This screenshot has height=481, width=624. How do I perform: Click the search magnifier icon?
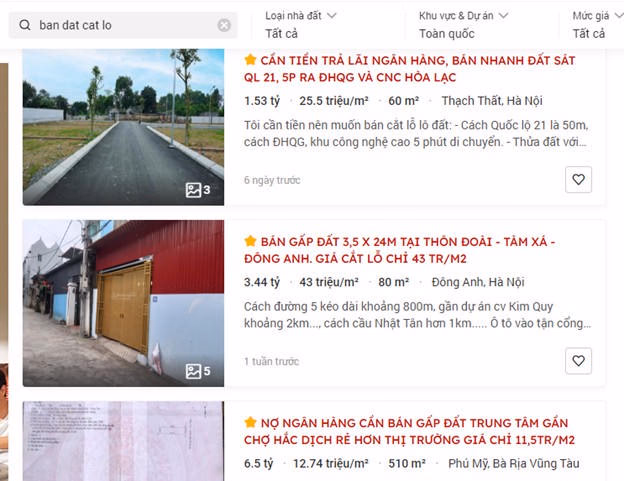click(25, 25)
